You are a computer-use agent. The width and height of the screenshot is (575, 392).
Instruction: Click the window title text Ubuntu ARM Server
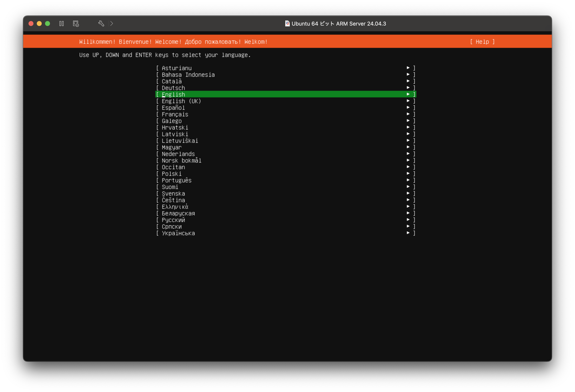coord(339,24)
